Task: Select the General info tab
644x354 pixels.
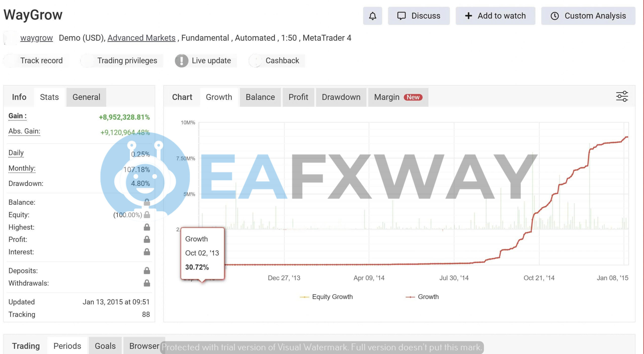Action: (86, 97)
